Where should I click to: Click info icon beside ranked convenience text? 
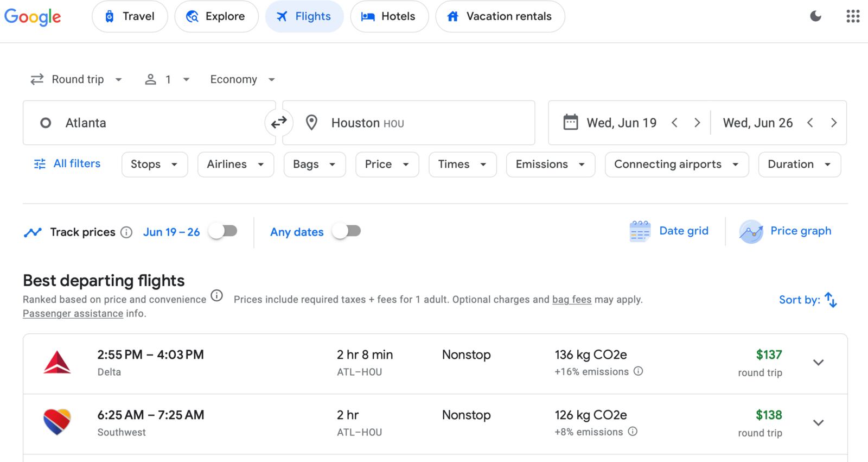[x=216, y=296]
